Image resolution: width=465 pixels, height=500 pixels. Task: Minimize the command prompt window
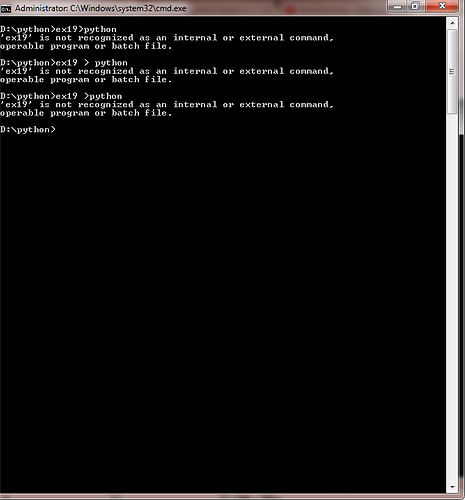398,7
